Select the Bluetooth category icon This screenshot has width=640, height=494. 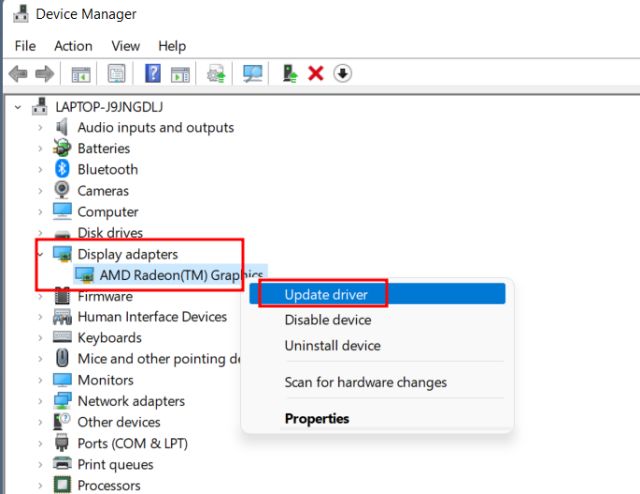[x=62, y=169]
